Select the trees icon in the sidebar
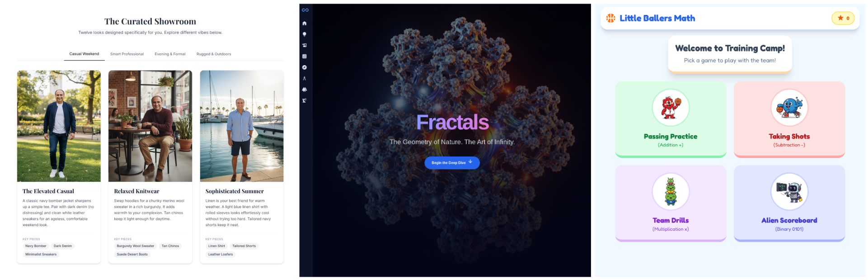The image size is (868, 280). click(305, 90)
